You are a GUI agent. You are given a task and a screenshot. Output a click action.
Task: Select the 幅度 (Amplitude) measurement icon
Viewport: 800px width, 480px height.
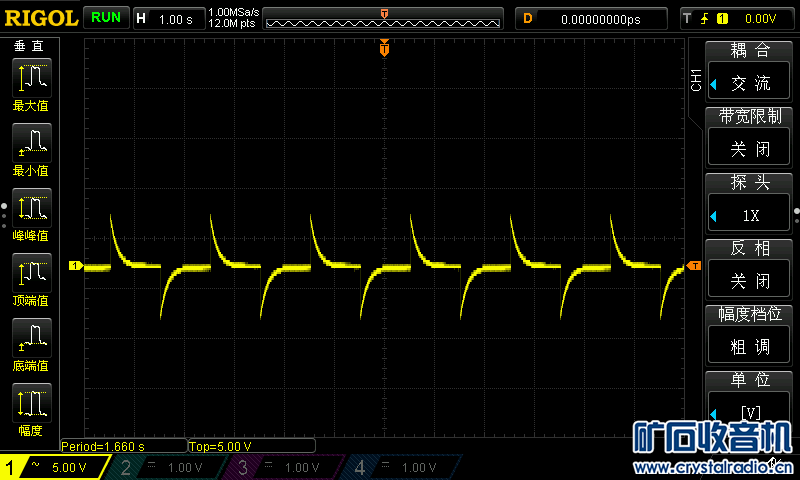31,408
